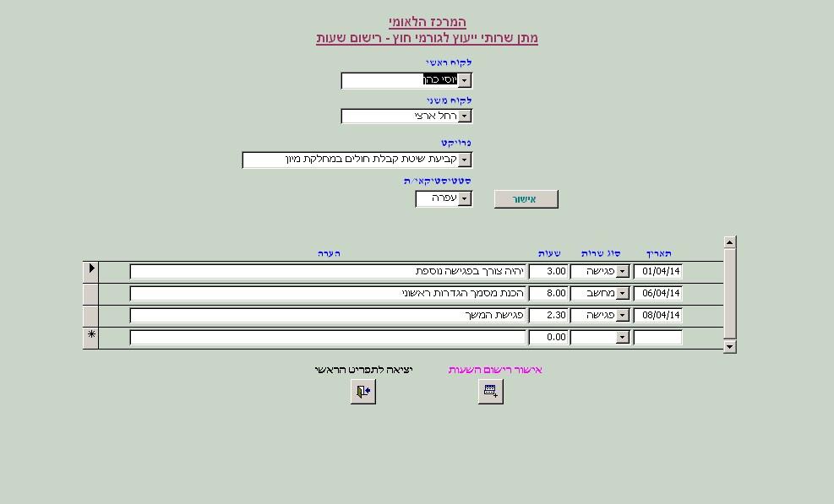Select the record with comment פגישת המשך
The height and width of the screenshot is (504, 834).
(x=92, y=314)
